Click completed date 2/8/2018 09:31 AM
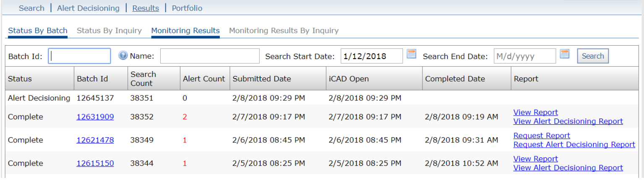644x180 pixels. 461,140
